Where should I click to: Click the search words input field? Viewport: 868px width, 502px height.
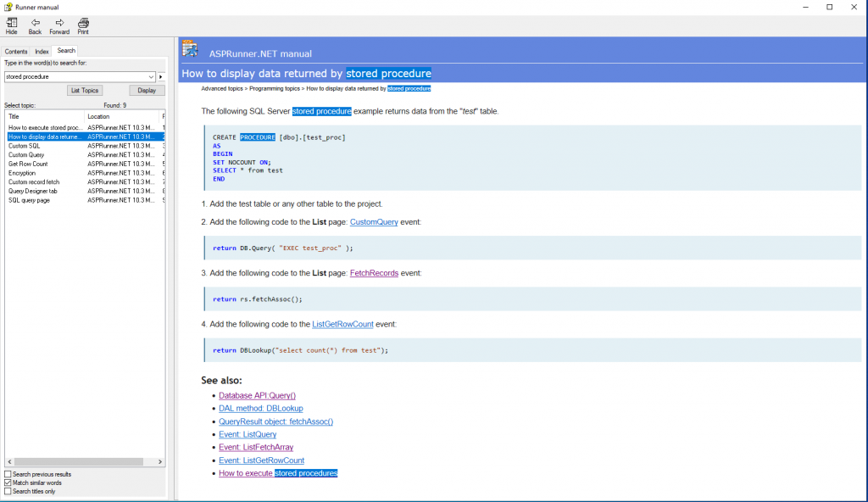pos(75,77)
